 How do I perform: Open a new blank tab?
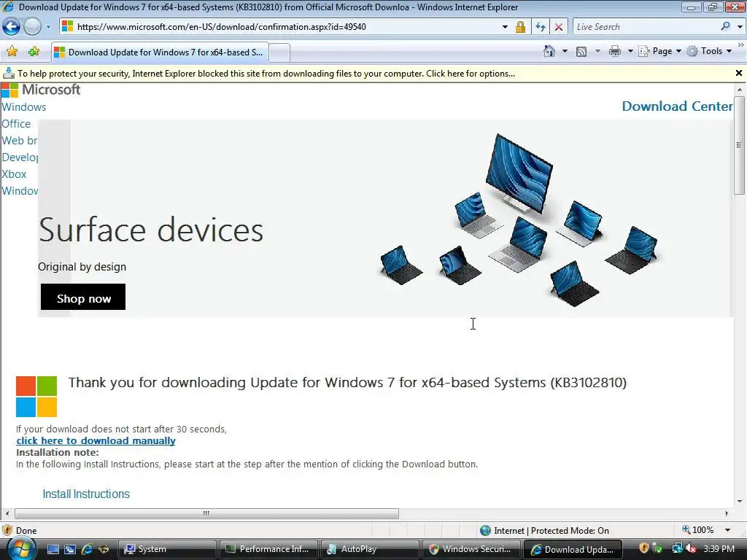tap(279, 52)
